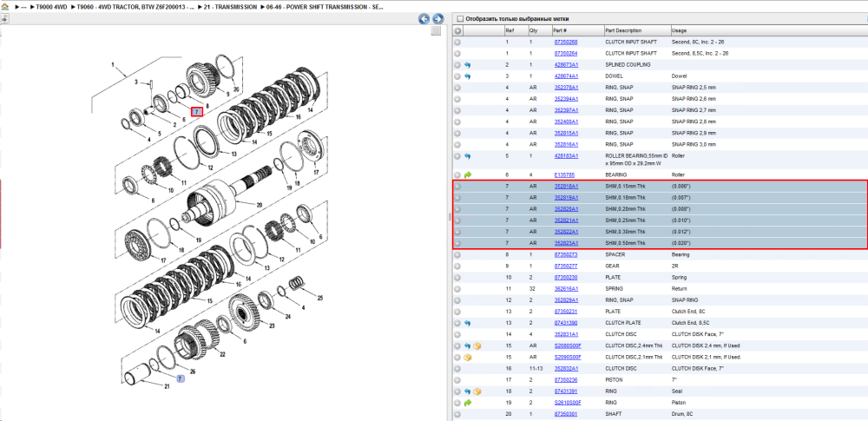Select callout 7 near bottom of diagram
The width and height of the screenshot is (868, 421).
pyautogui.click(x=180, y=378)
